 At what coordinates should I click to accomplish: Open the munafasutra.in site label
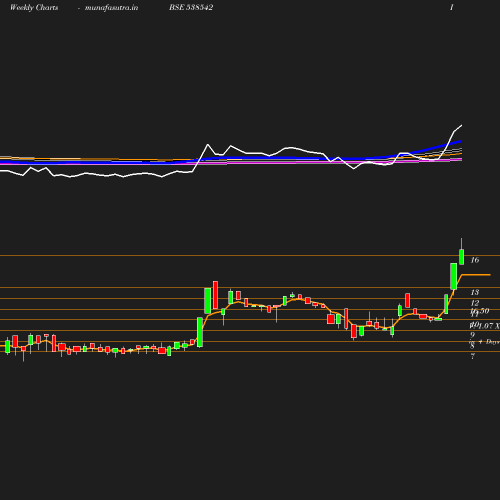coord(111,7)
